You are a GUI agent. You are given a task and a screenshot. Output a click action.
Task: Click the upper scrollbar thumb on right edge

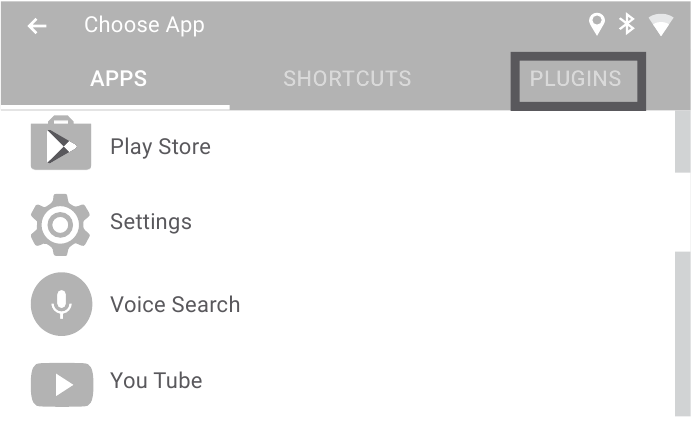[683, 140]
